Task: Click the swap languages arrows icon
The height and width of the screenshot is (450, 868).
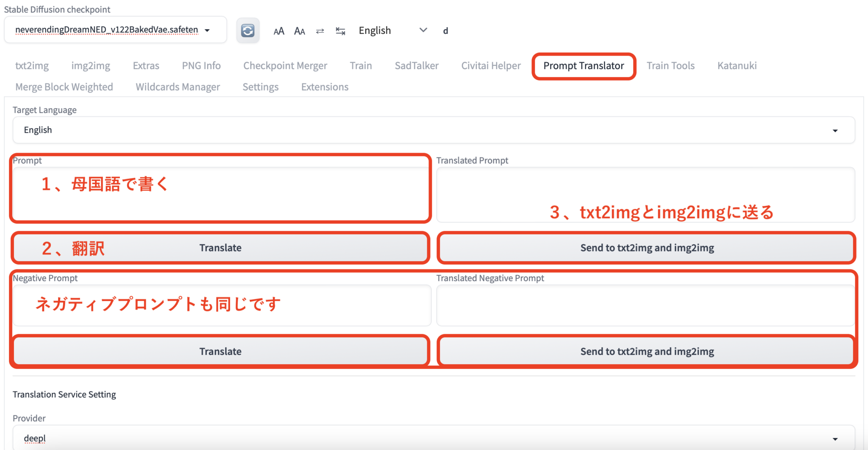Action: click(320, 31)
